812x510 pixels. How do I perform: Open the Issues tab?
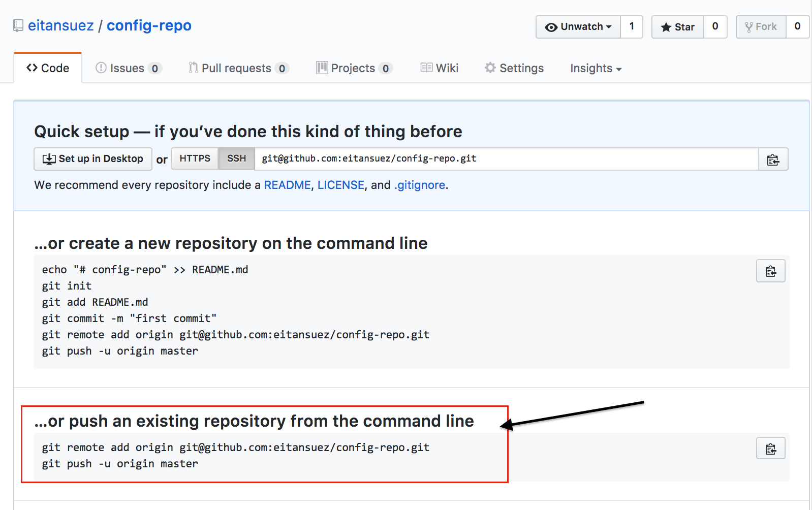129,68
